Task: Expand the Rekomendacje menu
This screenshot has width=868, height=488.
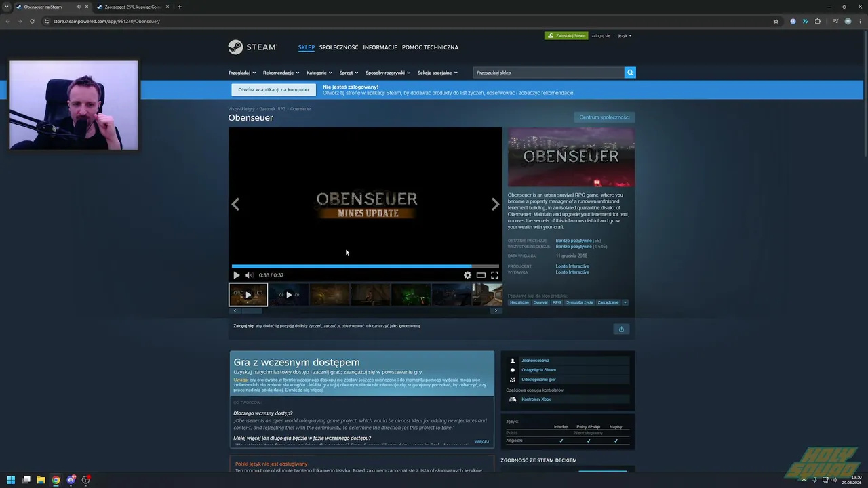Action: pyautogui.click(x=281, y=73)
